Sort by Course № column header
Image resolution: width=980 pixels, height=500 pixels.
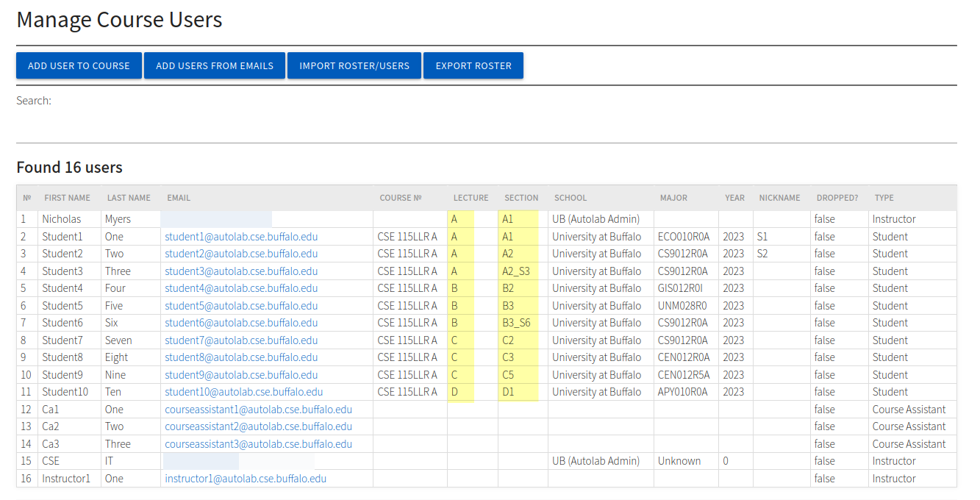(401, 198)
